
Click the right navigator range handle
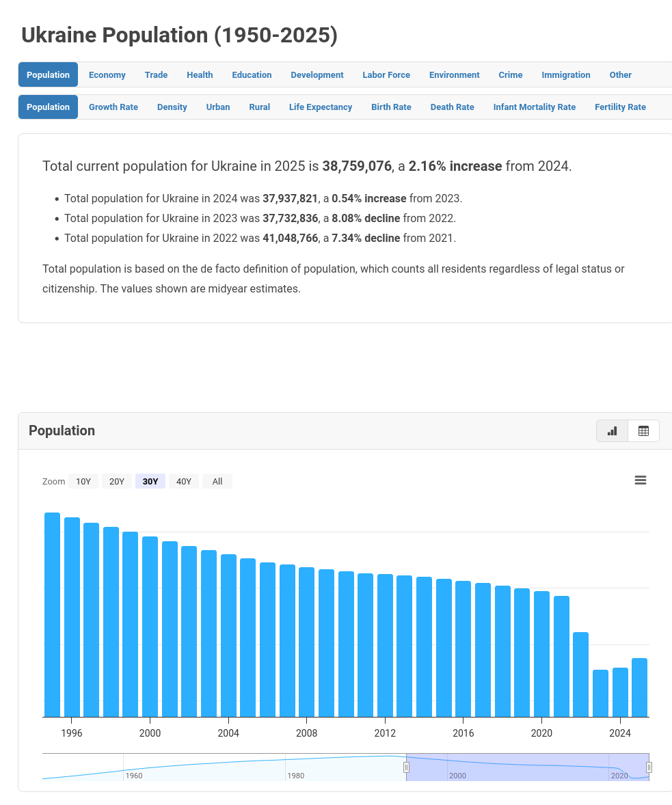649,767
